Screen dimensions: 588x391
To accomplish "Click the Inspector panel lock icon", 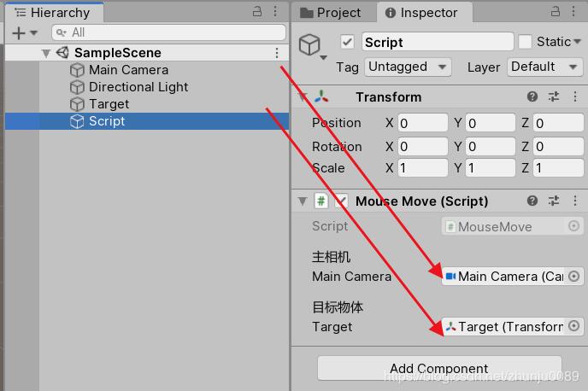I will (556, 12).
